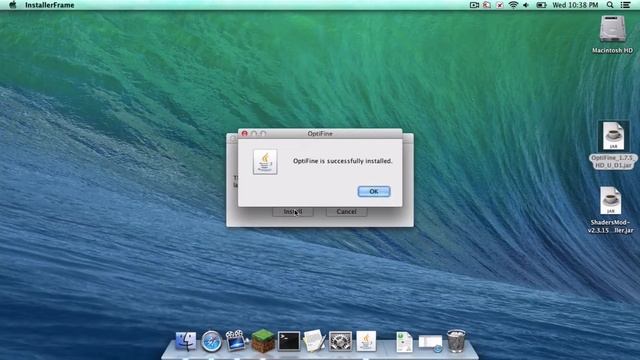Image resolution: width=640 pixels, height=360 pixels.
Task: Open the InstallerFrame application menu
Action: [49, 5]
